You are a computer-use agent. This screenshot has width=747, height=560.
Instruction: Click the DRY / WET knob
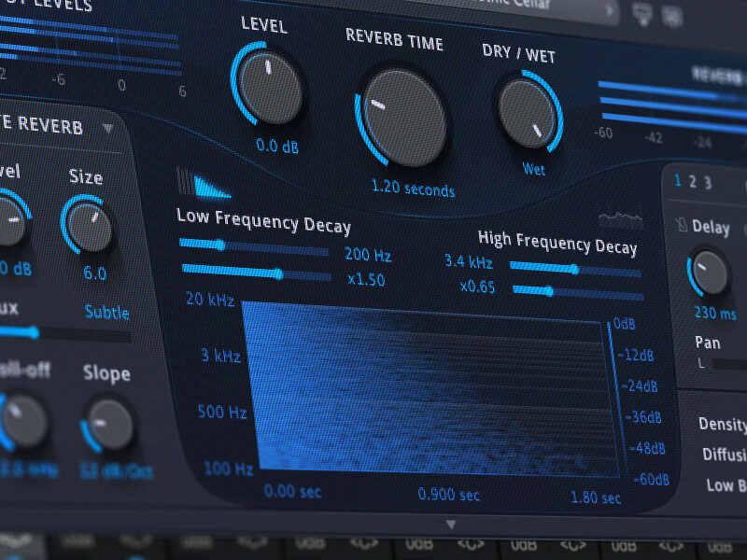point(527,113)
